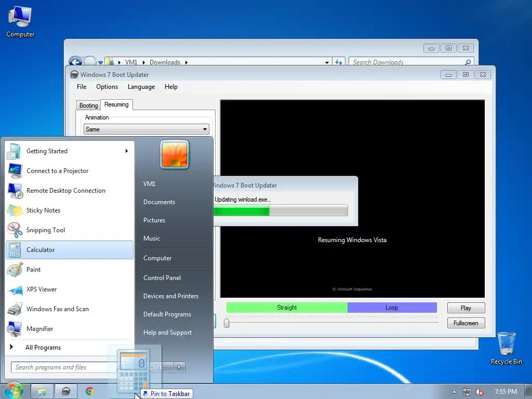Click refresh button in Downloads window

pos(339,62)
